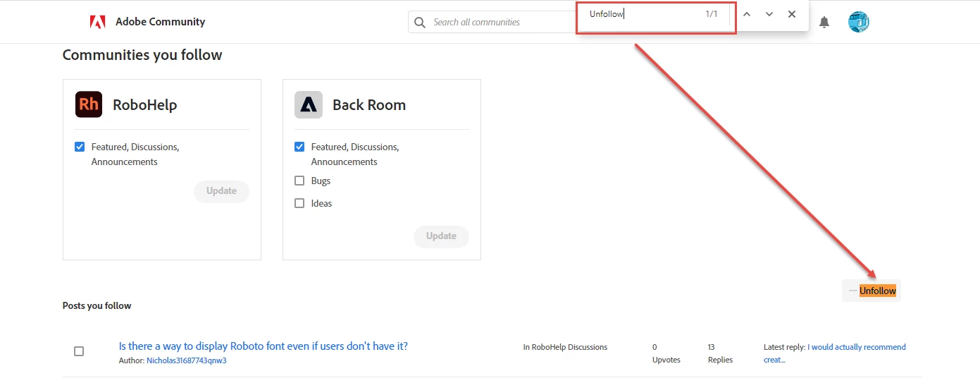980x383 pixels.
Task: Click the Adobe logo icon
Action: coord(97,22)
